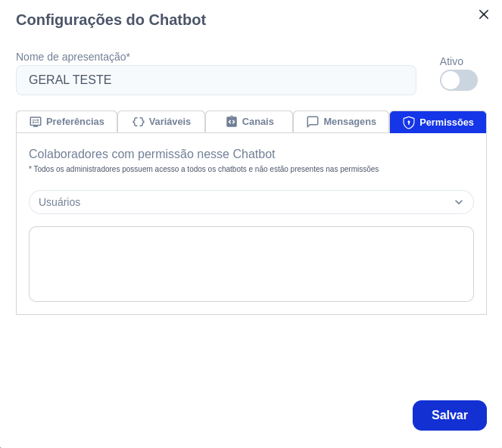Open the Variáveis tab
Screen dimensions: 502x448
coord(161,122)
